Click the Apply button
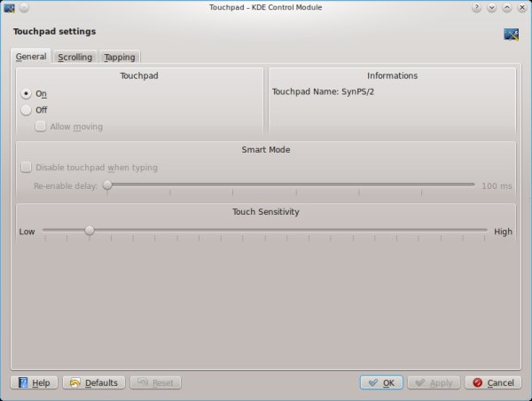 point(434,382)
